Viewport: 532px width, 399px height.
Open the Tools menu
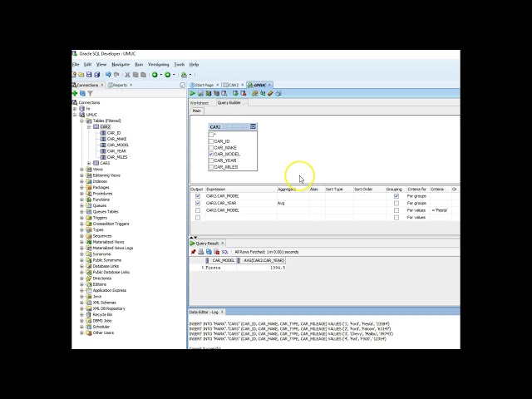[x=180, y=65]
